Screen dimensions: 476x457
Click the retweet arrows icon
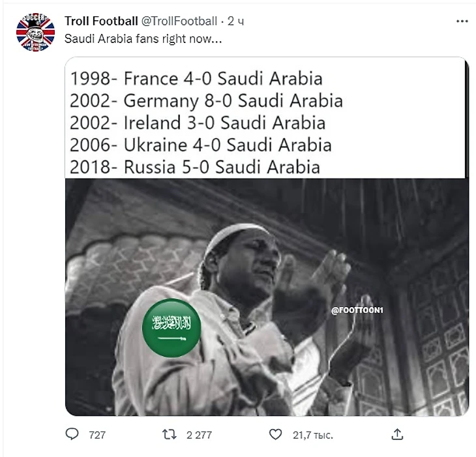pyautogui.click(x=170, y=435)
